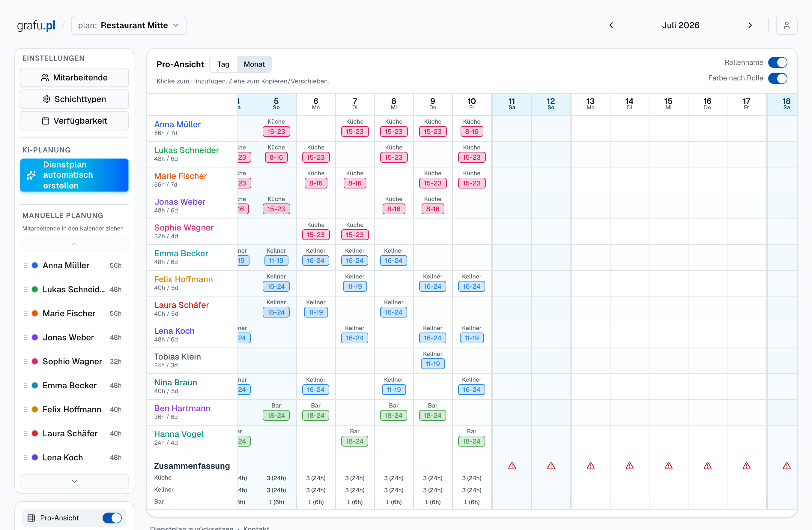Image resolution: width=812 pixels, height=530 pixels.
Task: Click warning icon under day 16
Action: pos(708,466)
